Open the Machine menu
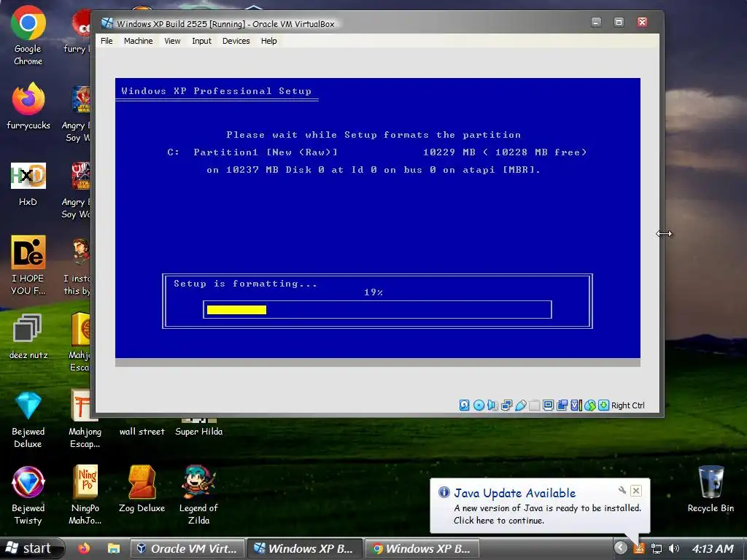Screen dimensions: 747x560 click(138, 41)
